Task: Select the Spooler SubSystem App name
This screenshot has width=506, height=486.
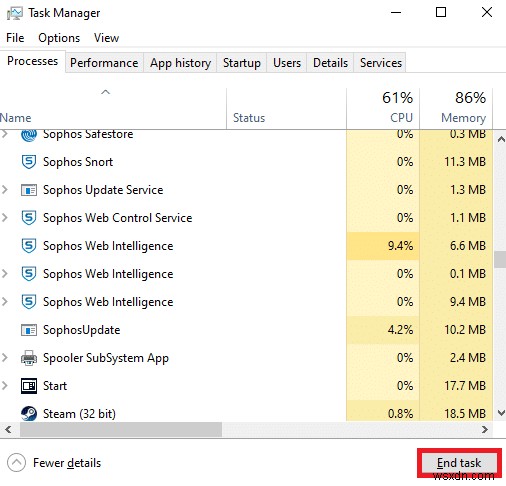Action: [x=106, y=358]
